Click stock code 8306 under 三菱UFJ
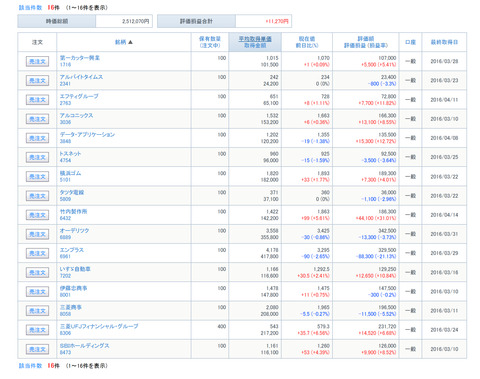The image size is (480, 379). click(x=65, y=333)
